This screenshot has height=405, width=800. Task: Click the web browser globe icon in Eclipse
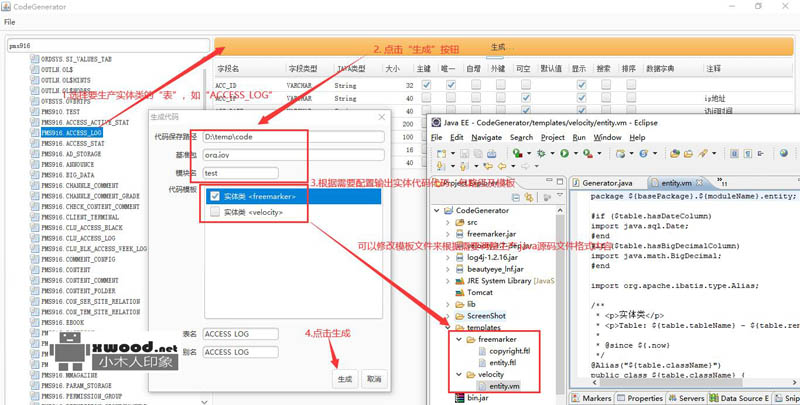coord(784,153)
